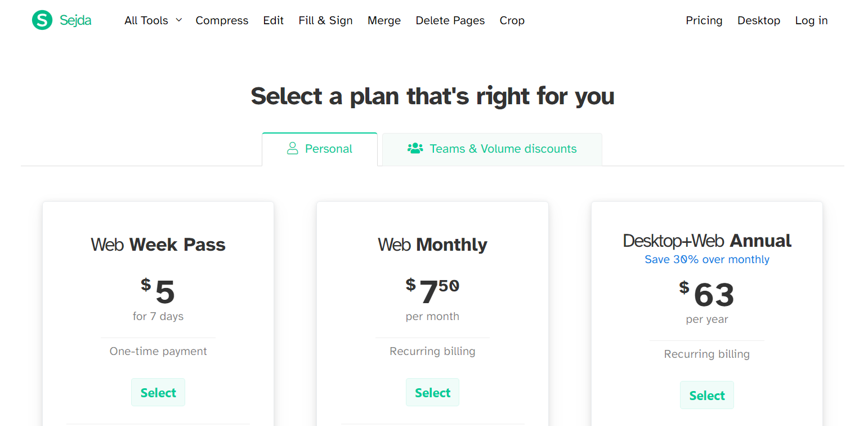The image size is (868, 426).
Task: Click the Sejda brand name text
Action: tap(75, 20)
